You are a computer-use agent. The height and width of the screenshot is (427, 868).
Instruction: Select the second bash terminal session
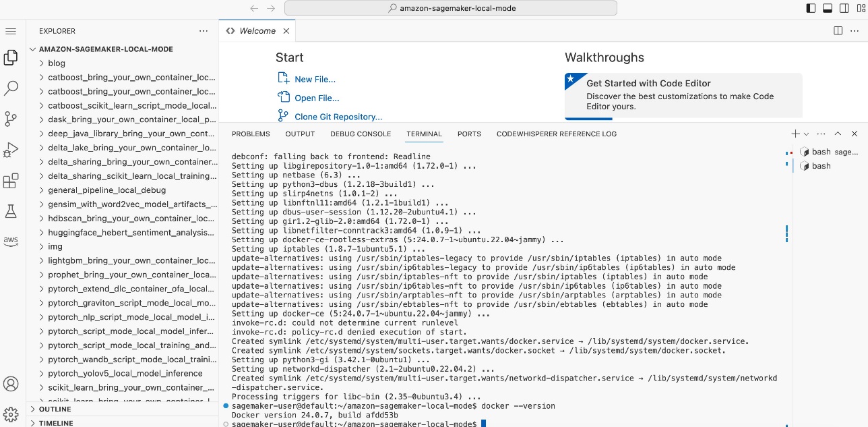coord(830,166)
